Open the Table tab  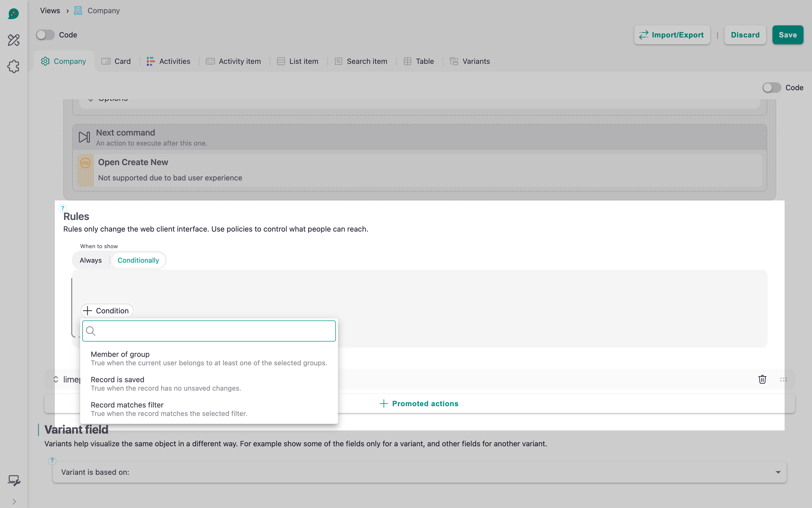[419, 61]
